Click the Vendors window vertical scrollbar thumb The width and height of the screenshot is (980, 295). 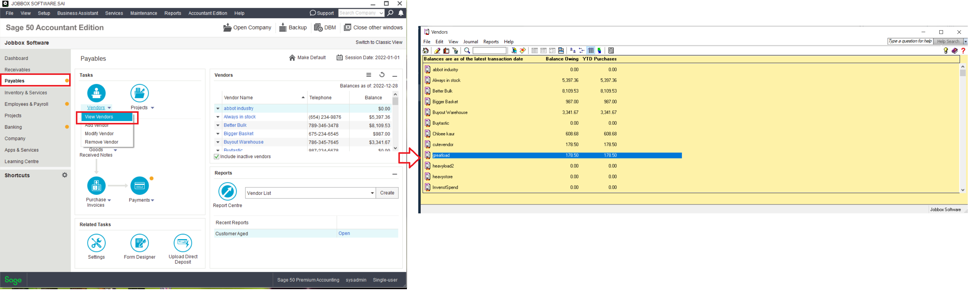click(963, 73)
